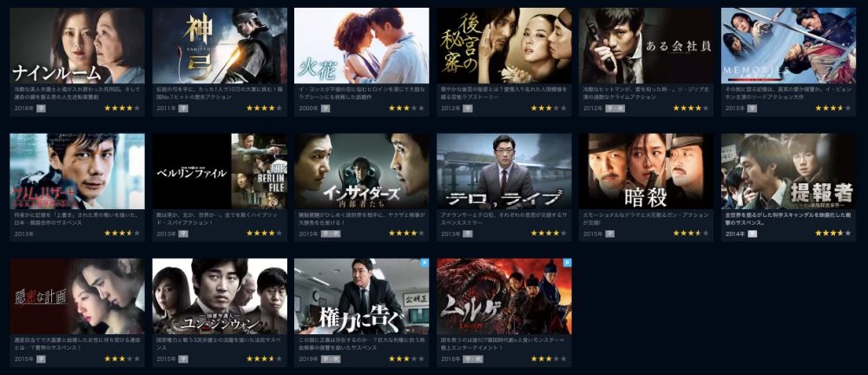Click the P badge on ムルゲ thumbnail
Viewport: 868px width, 375px height.
point(567,262)
